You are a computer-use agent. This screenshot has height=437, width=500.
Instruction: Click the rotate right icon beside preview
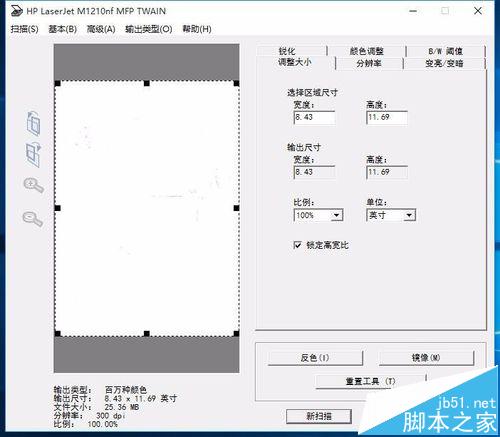pyautogui.click(x=33, y=155)
